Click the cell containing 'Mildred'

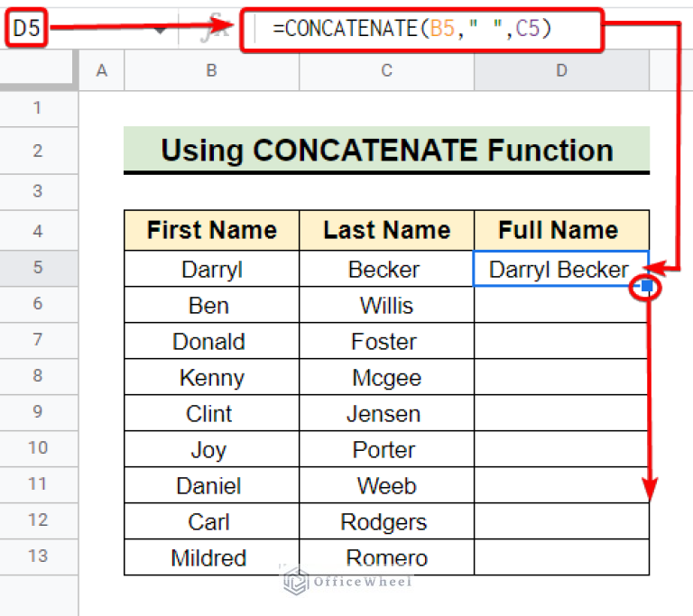click(211, 557)
